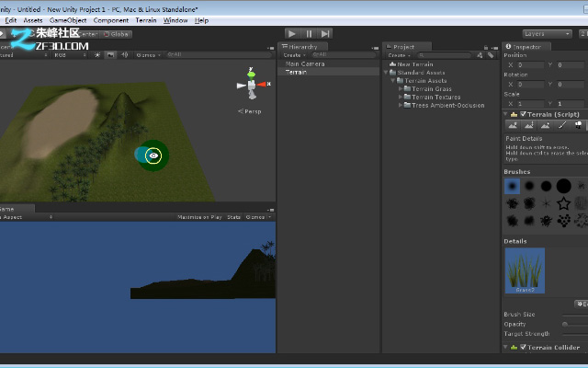Open Project Create dropdown
The image size is (588, 368).
point(399,55)
